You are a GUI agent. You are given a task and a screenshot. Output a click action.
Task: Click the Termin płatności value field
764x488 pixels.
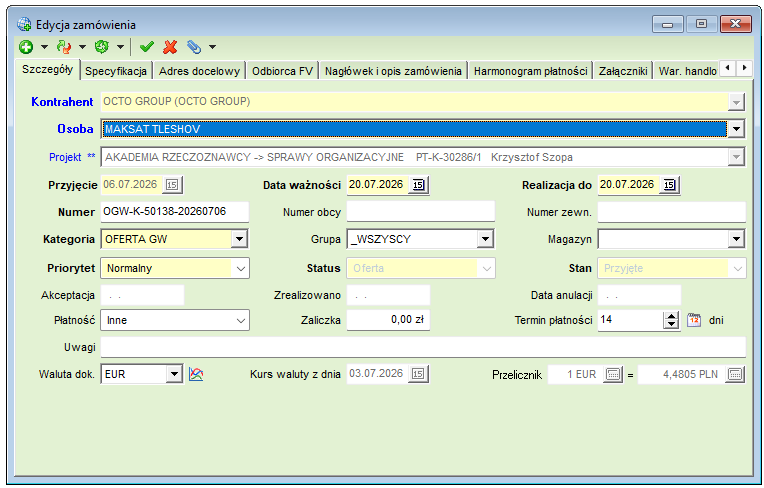point(630,320)
